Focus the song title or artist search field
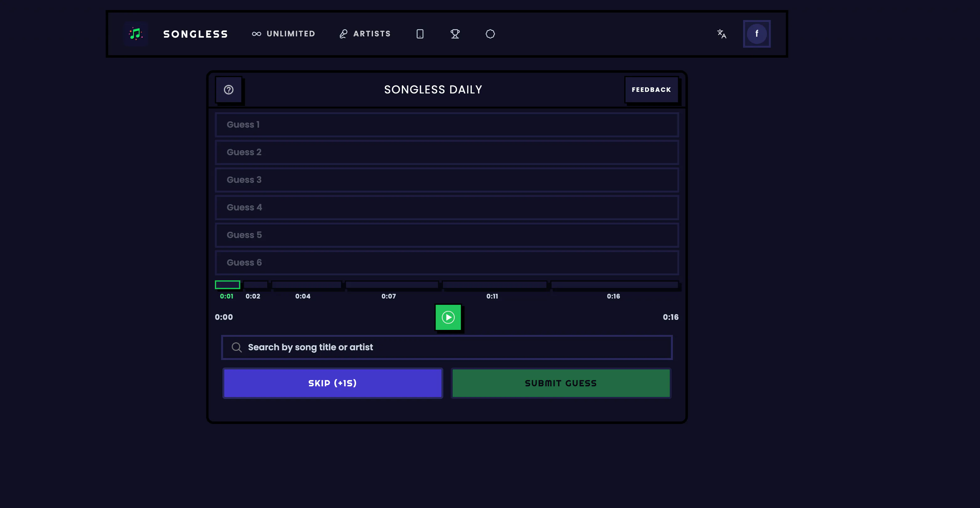 [447, 347]
